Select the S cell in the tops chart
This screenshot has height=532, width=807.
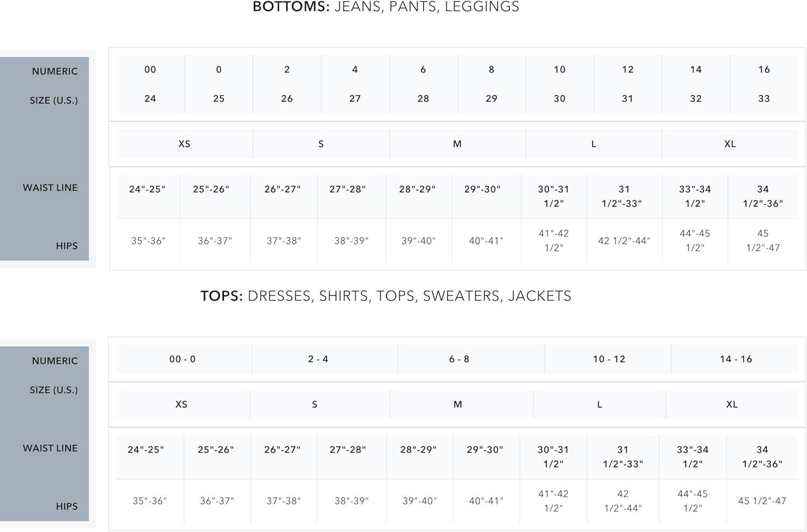click(x=315, y=405)
